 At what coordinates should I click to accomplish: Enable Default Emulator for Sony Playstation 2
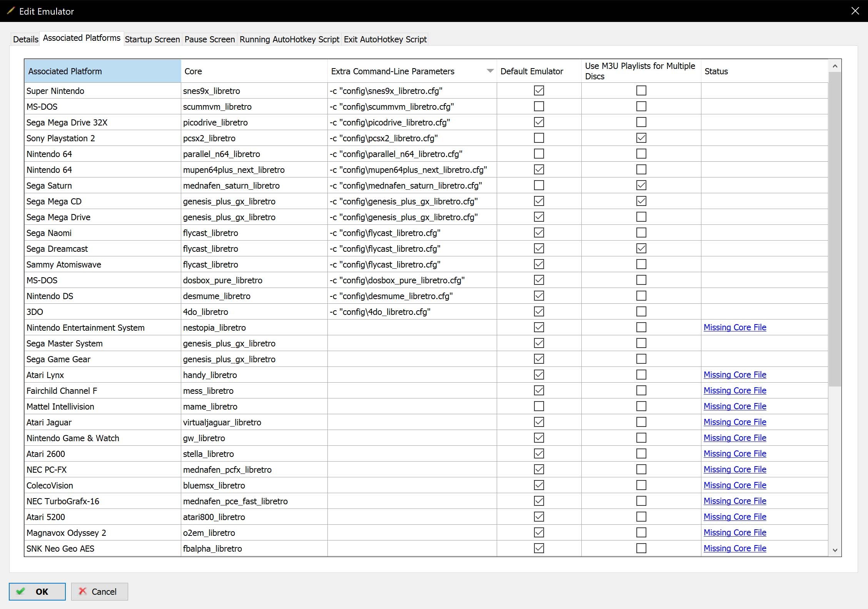coord(539,138)
